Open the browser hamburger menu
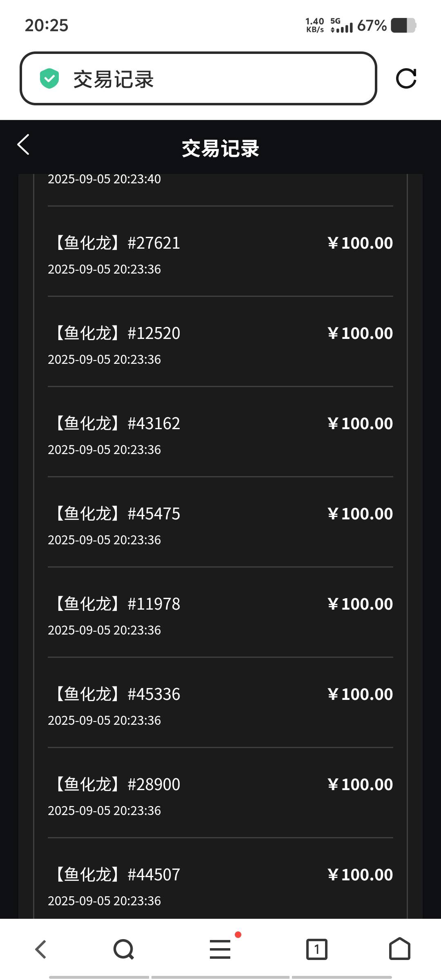Image resolution: width=441 pixels, height=980 pixels. coord(220,949)
